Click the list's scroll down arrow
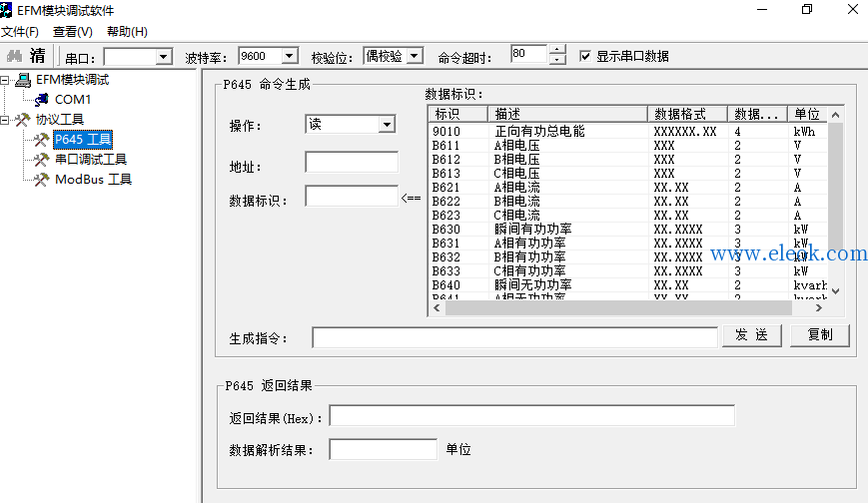868x503 pixels. coord(835,291)
